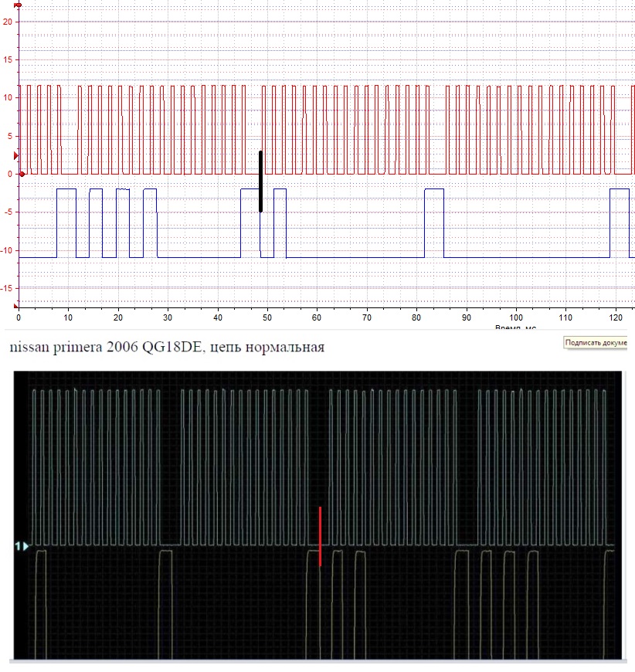Click the '5' voltage axis label

pyautogui.click(x=10, y=136)
